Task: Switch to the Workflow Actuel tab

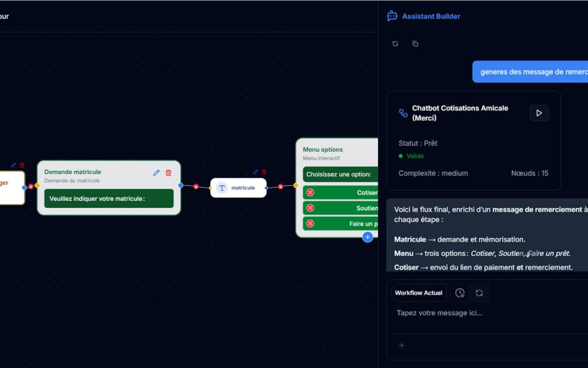Action: [418, 293]
